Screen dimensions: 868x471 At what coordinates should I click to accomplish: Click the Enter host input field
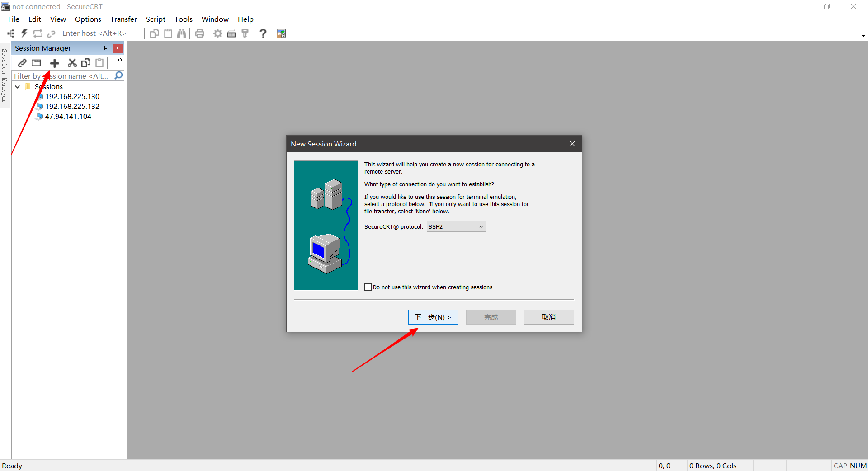coord(102,33)
